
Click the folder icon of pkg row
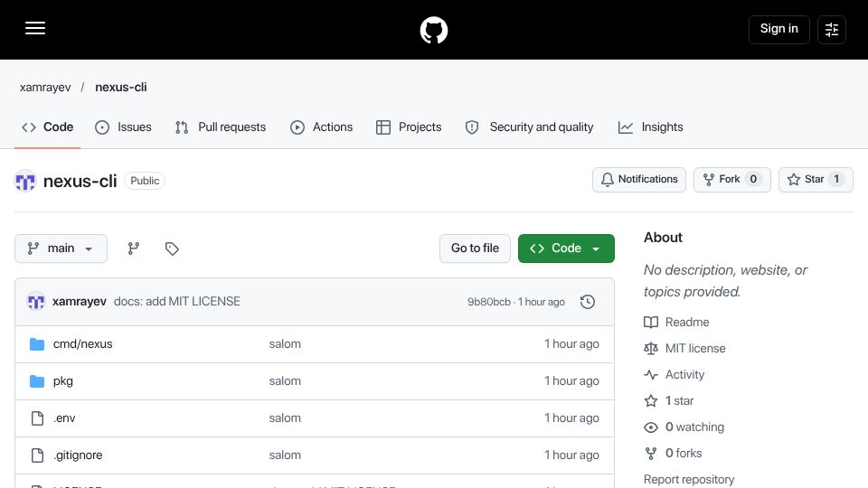tap(37, 381)
